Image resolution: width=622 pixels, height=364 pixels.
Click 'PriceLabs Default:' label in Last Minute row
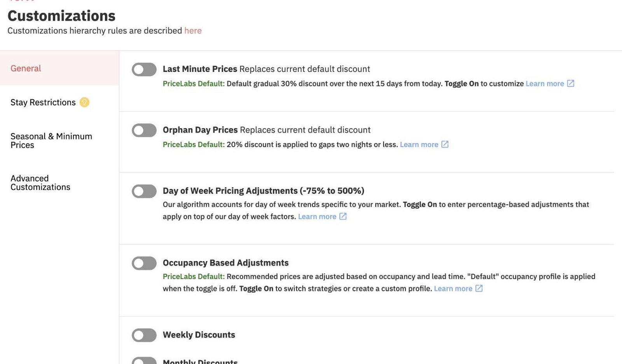click(x=194, y=84)
